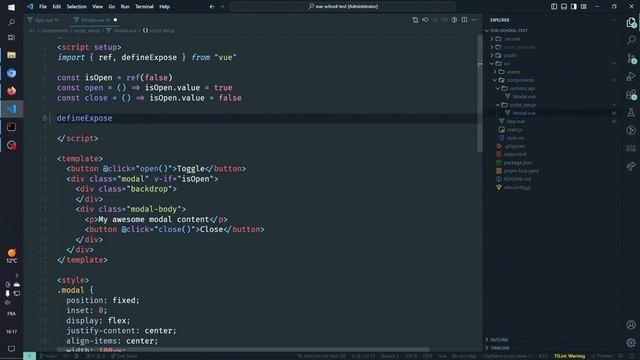Select the script setup breadcrumb
The height and width of the screenshot is (360, 640).
(159, 30)
